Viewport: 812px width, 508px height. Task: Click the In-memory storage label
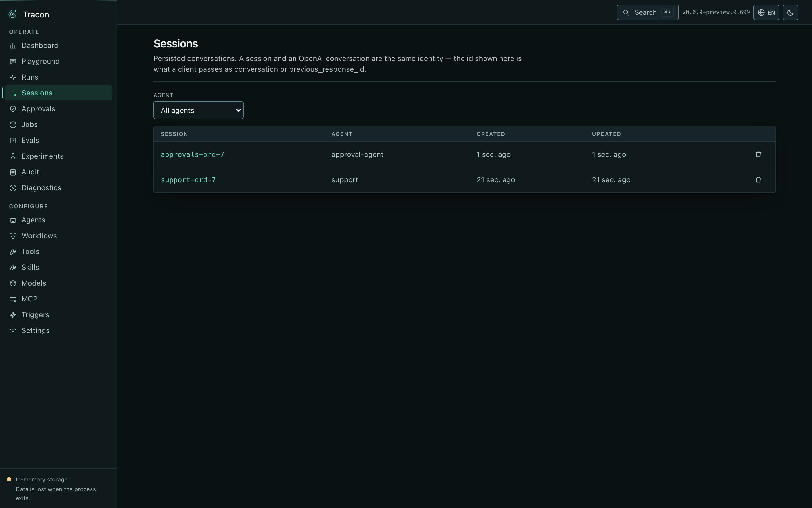pos(42,479)
